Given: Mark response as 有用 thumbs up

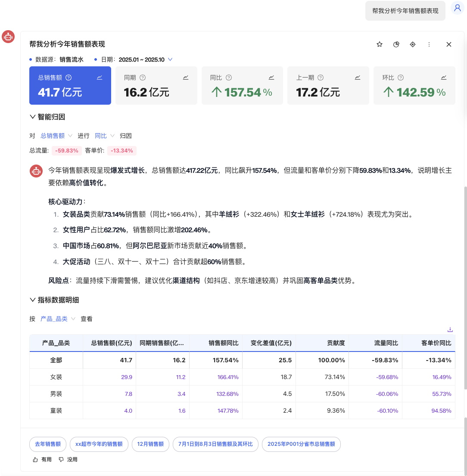Looking at the screenshot, I should (42, 460).
